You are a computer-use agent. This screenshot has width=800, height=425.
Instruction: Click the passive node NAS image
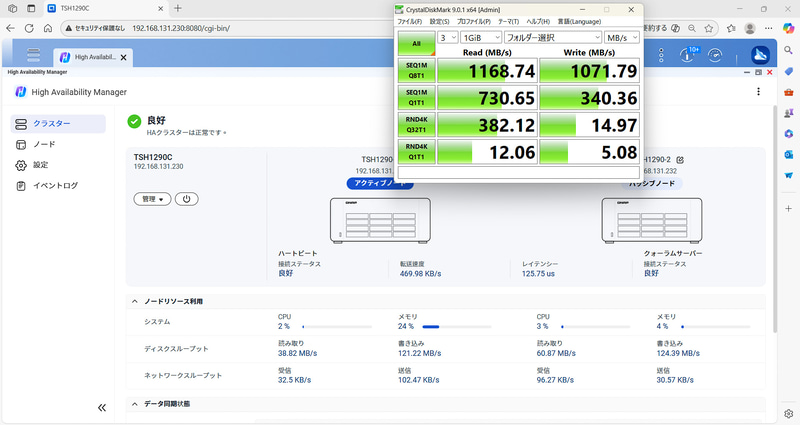(652, 220)
